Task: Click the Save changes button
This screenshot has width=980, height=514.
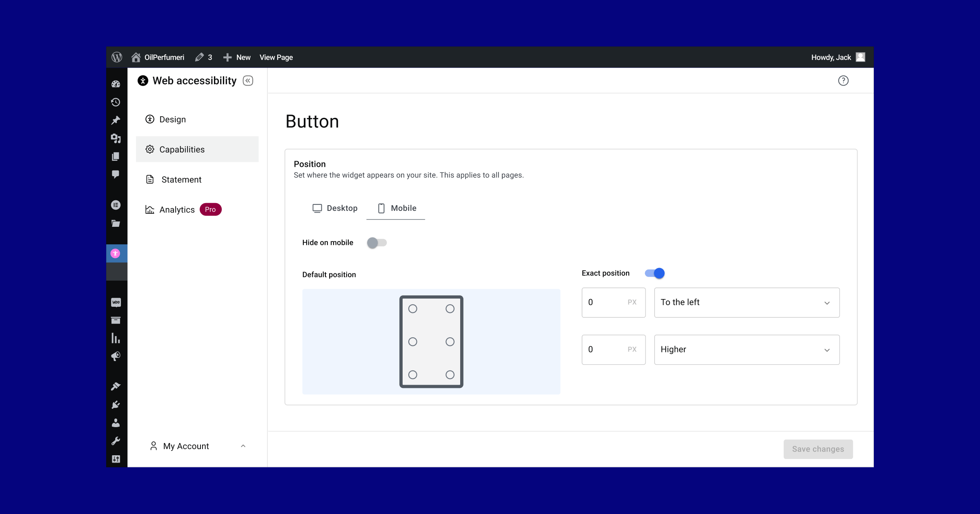Action: pos(818,449)
